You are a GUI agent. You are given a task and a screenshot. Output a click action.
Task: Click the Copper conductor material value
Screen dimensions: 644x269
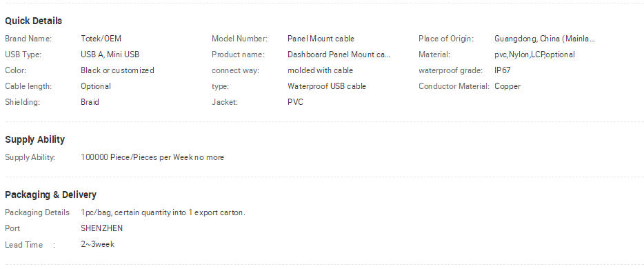tap(507, 86)
